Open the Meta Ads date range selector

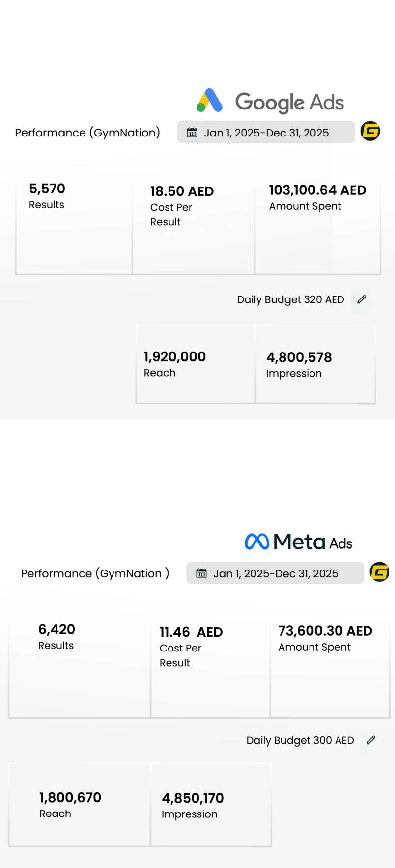(275, 573)
